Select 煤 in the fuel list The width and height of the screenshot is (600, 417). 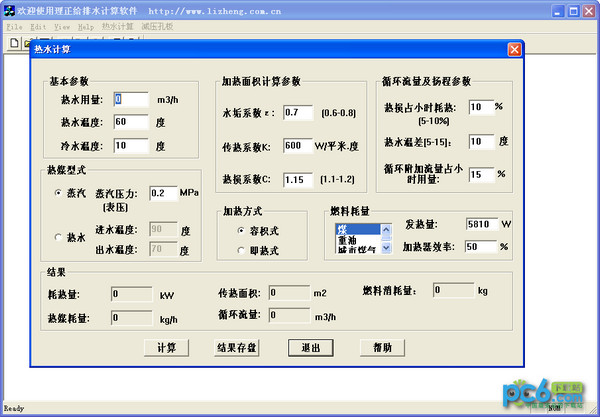(x=356, y=229)
